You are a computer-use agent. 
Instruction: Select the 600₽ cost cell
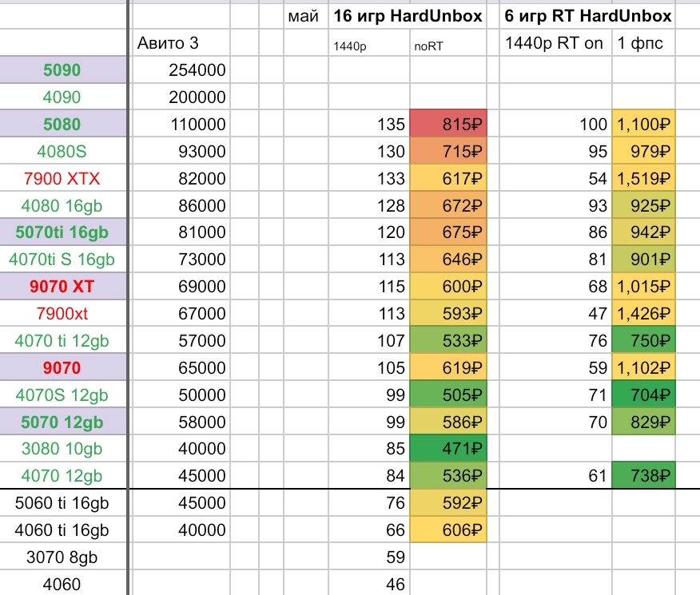tap(448, 287)
